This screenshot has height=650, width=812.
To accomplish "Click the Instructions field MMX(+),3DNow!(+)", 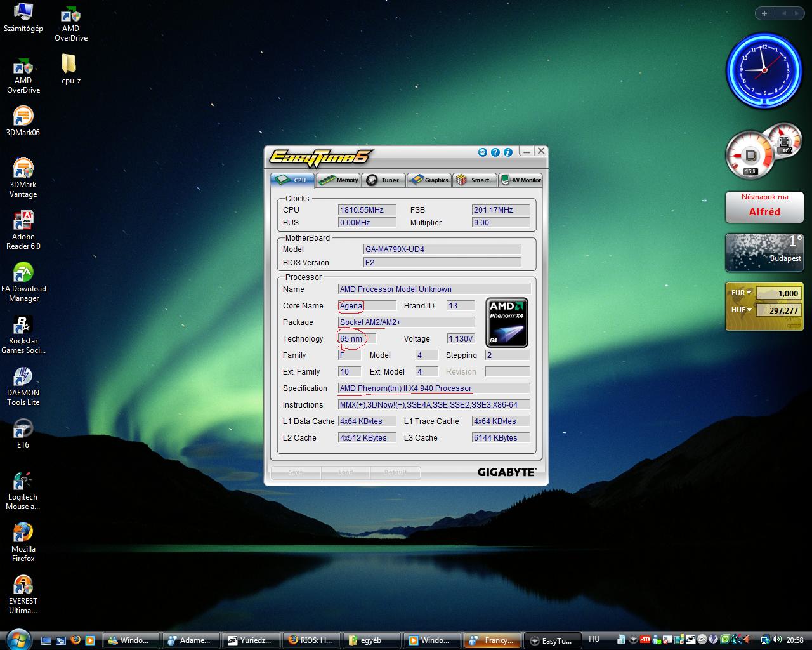I will pyautogui.click(x=434, y=404).
